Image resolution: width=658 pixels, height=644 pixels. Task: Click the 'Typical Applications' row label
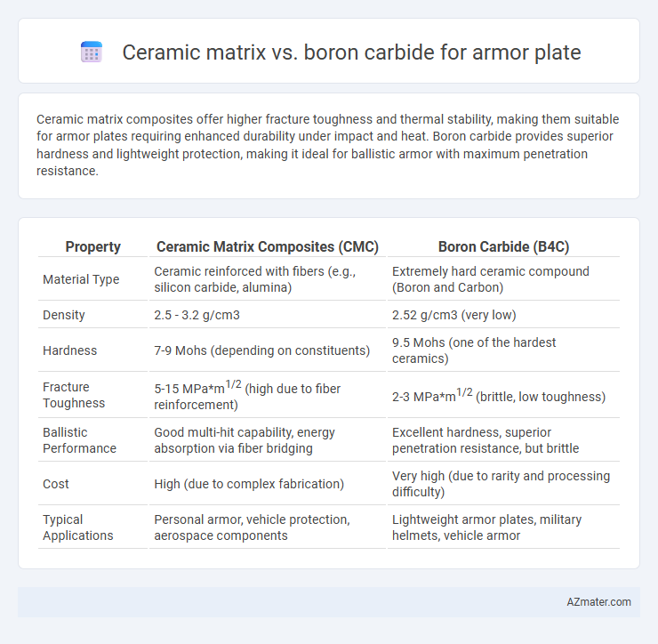click(78, 527)
